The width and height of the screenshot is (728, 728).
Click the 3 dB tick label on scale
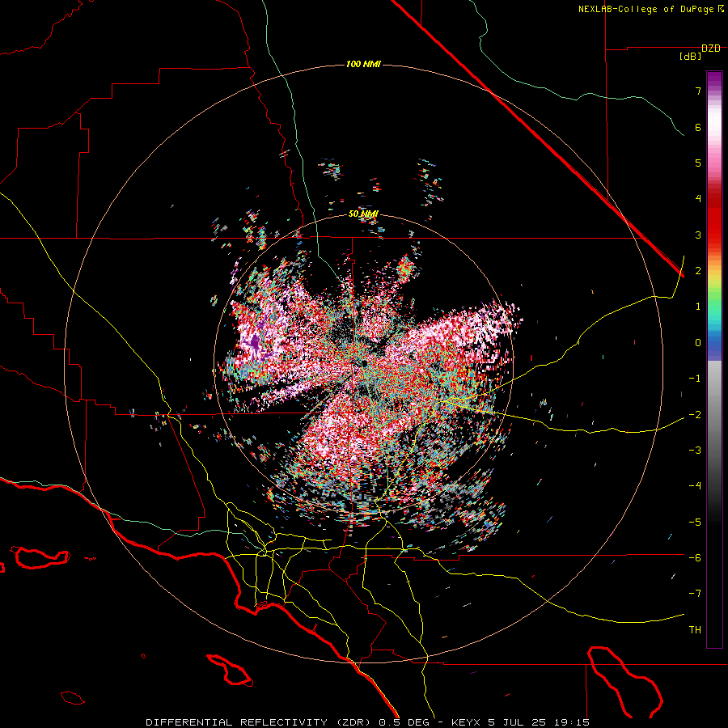[698, 235]
